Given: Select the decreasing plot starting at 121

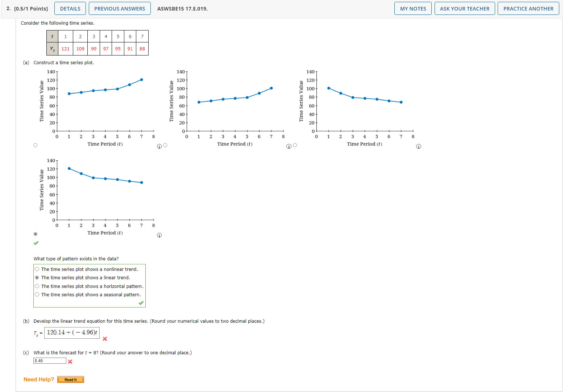Looking at the screenshot, I should point(36,234).
